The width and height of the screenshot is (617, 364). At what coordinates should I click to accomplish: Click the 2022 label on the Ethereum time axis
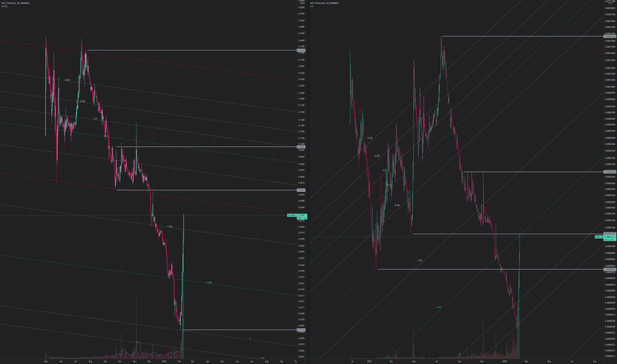click(505, 361)
